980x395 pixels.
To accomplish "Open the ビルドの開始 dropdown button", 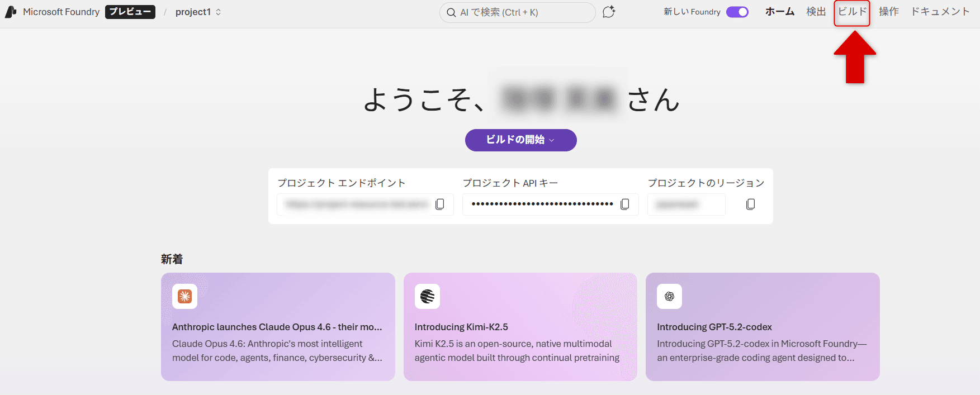I will tap(521, 140).
